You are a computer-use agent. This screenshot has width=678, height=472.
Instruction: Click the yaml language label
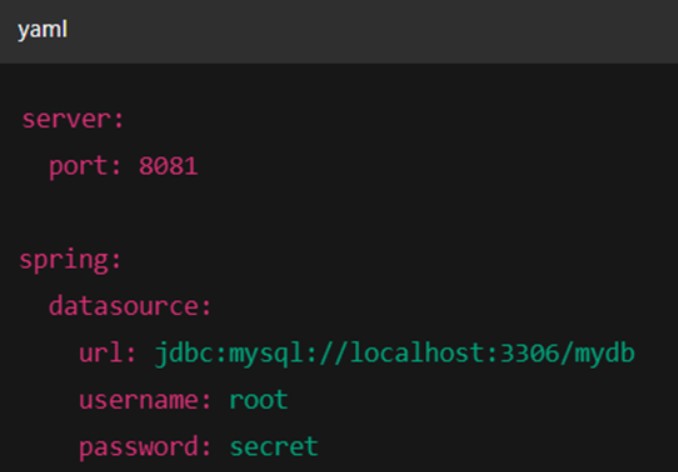tap(42, 30)
